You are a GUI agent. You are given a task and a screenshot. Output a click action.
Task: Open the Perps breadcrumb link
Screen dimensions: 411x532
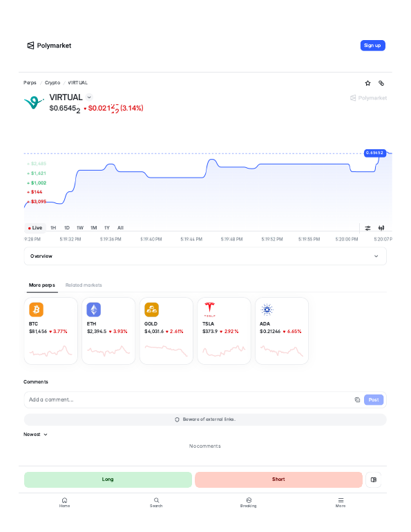click(x=30, y=83)
